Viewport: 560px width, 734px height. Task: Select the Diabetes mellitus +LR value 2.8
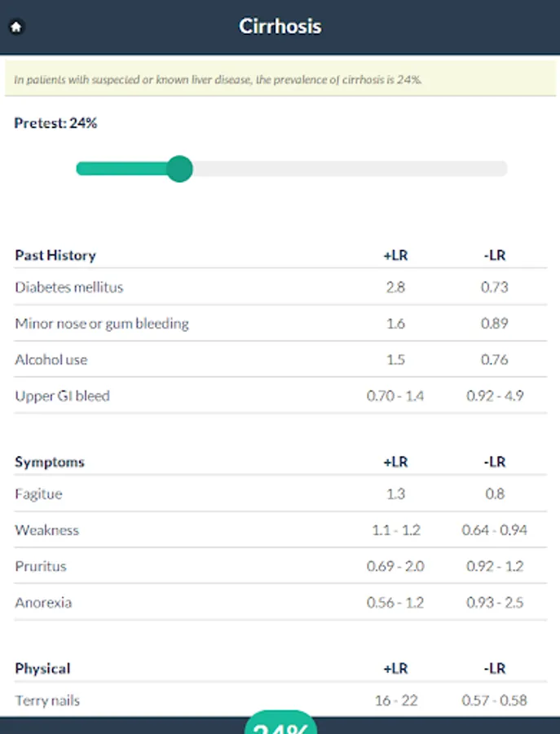coord(395,287)
